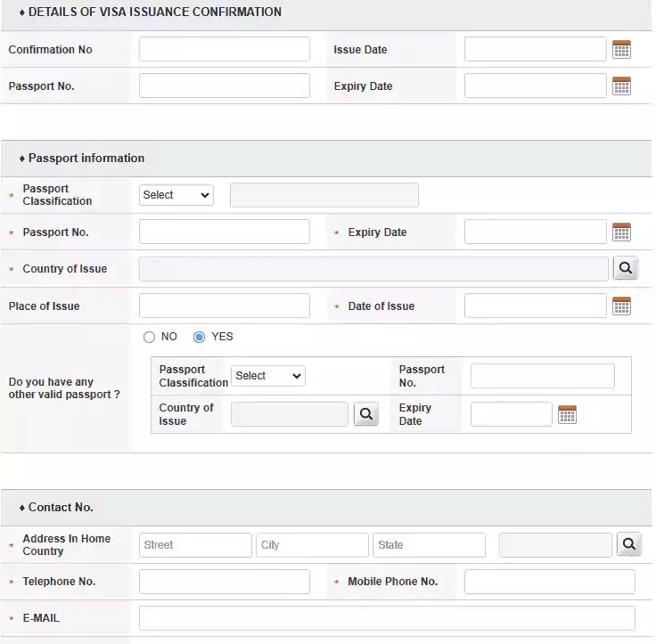
Task: Open calendar for visa Issue Date
Action: pyautogui.click(x=621, y=49)
